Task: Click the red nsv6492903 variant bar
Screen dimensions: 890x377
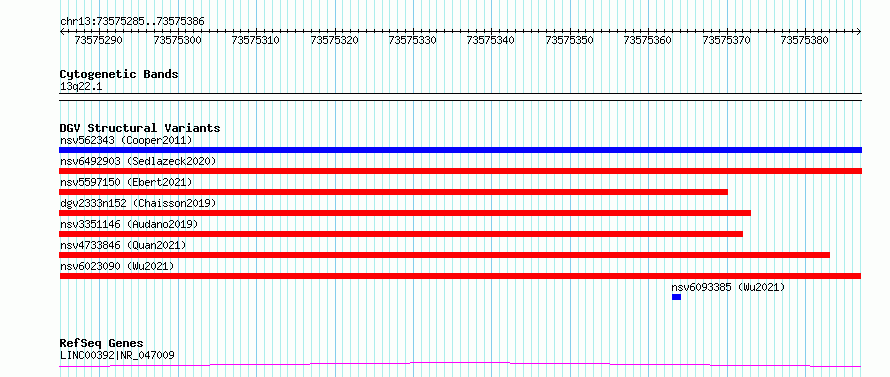Action: click(460, 171)
